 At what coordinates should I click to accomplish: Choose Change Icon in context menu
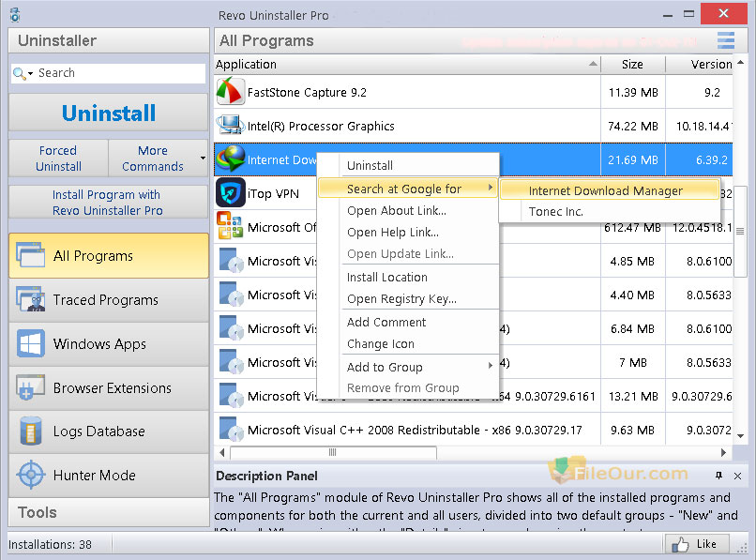click(x=381, y=343)
